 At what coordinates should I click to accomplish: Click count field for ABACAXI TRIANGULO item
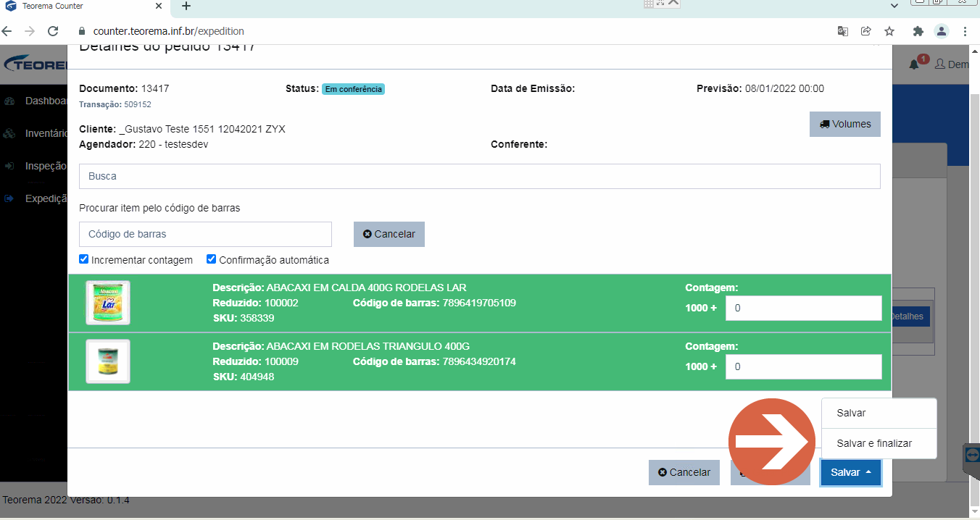coord(804,366)
